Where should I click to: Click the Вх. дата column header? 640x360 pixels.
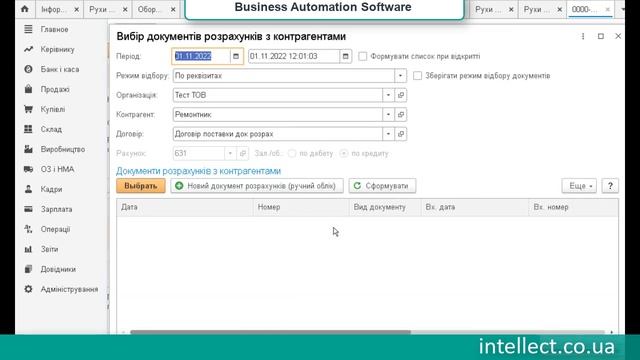click(475, 207)
